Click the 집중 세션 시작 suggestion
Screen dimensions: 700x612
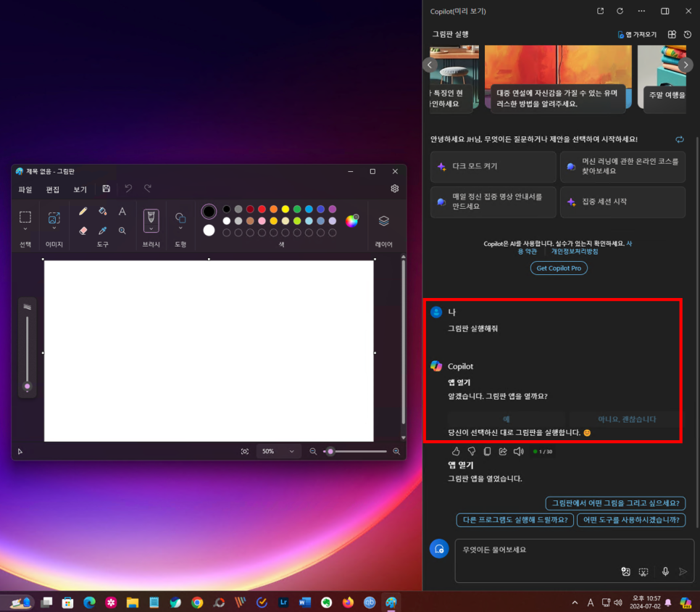(x=622, y=202)
